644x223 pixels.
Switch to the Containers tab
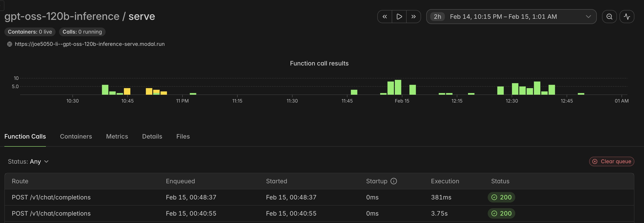(76, 136)
